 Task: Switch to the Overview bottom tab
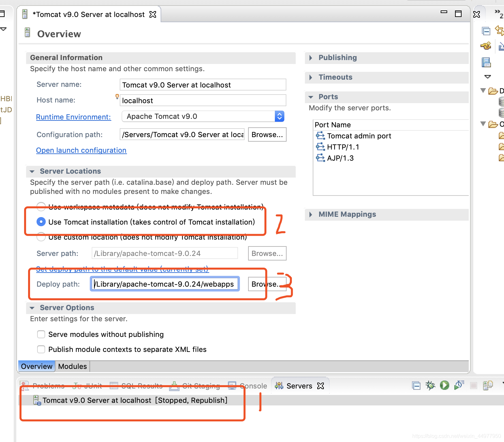pos(37,366)
